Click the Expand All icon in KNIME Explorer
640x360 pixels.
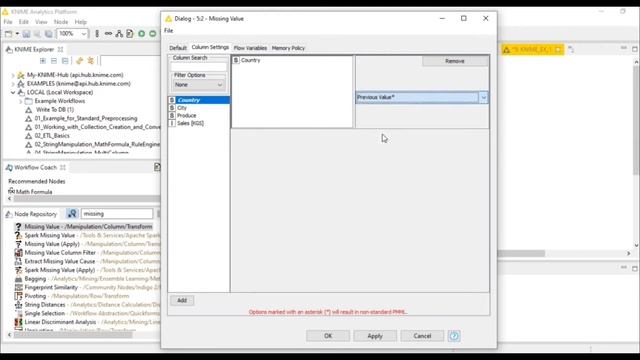43,61
